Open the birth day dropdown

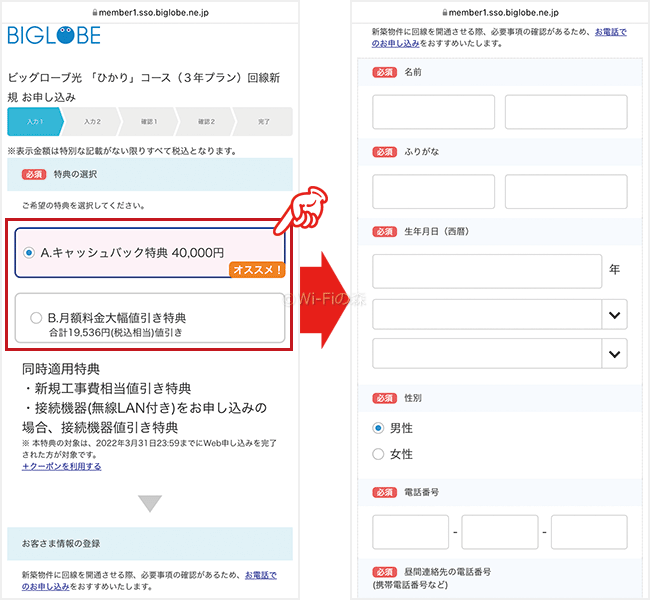(500, 354)
